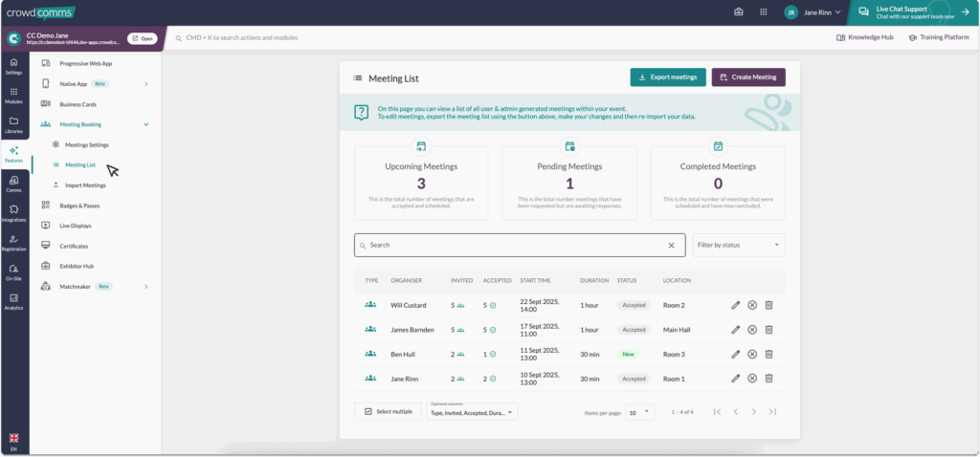980x457 pixels.
Task: Edit Will Custard's meeting with pencil icon
Action: click(x=735, y=305)
